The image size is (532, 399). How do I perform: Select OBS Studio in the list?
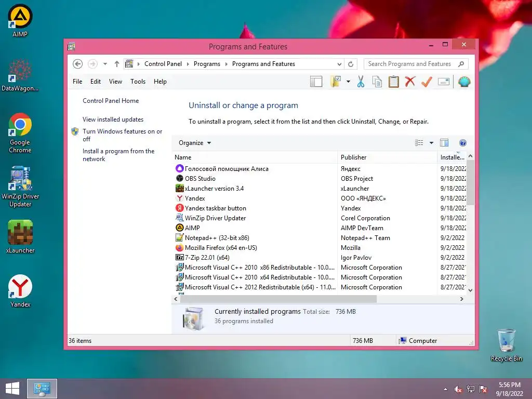(x=200, y=179)
